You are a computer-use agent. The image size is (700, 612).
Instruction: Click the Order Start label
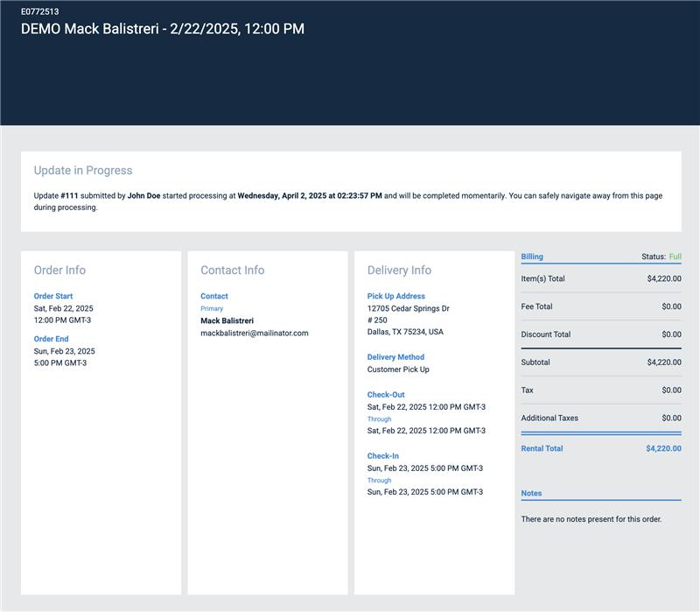[x=53, y=296]
